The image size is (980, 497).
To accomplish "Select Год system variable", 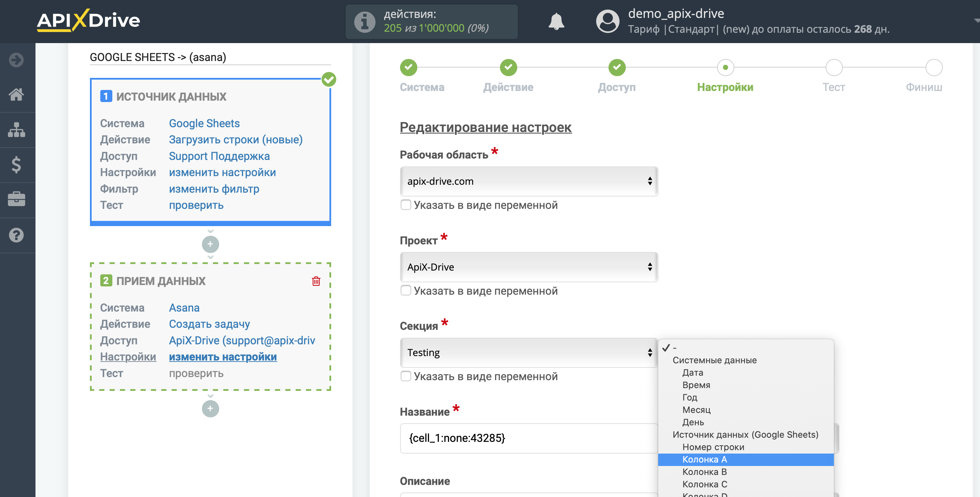I will (x=746, y=397).
